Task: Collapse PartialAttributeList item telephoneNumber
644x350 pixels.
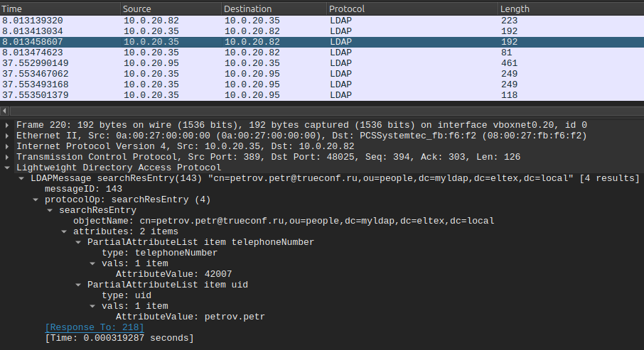Action: point(79,242)
